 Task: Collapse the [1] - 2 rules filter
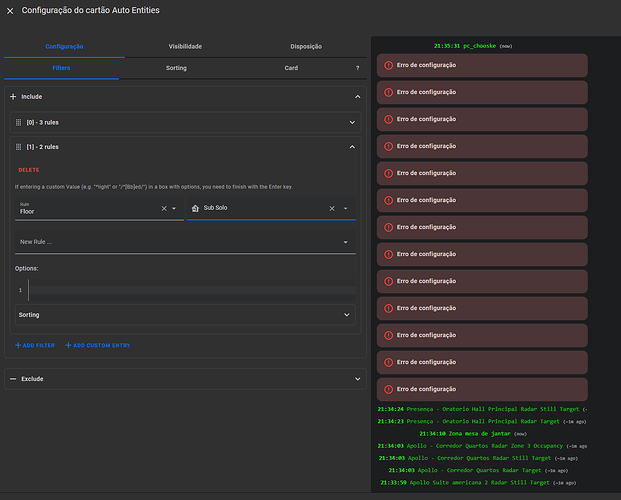(x=352, y=146)
